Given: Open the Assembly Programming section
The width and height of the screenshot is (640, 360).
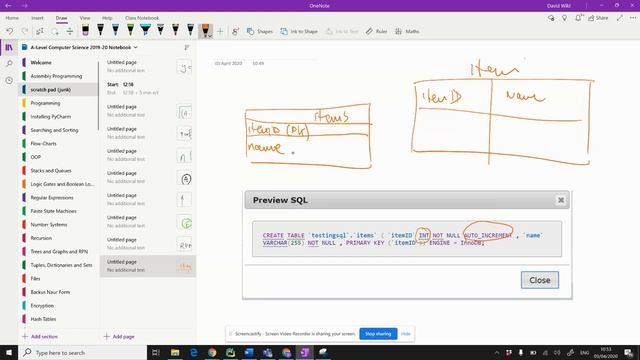Looking at the screenshot, I should pyautogui.click(x=58, y=76).
